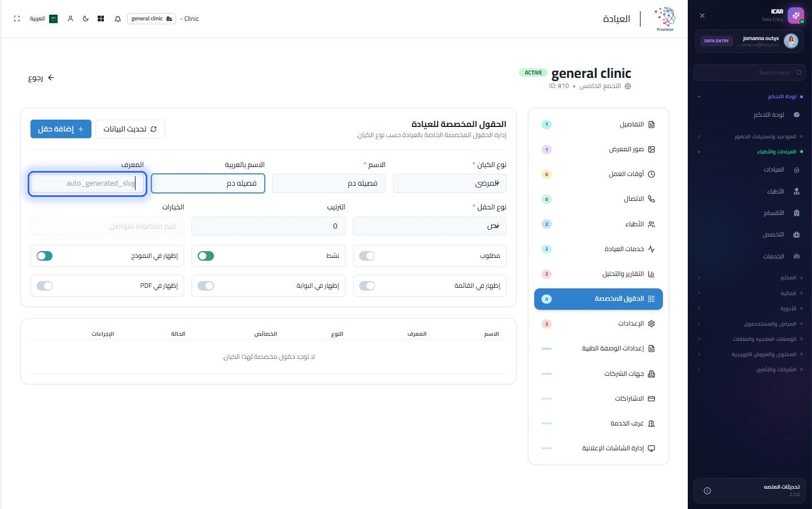Toggle مطلوب required switch
This screenshot has width=812, height=509.
pyautogui.click(x=367, y=256)
